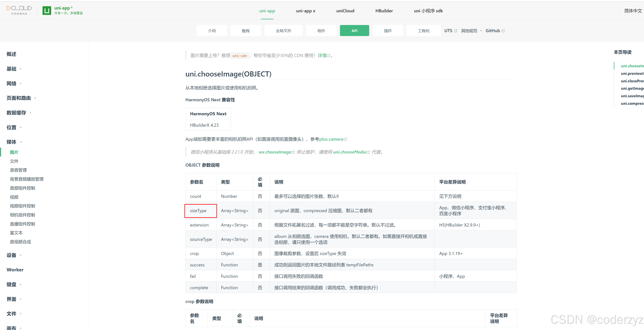The width and height of the screenshot is (644, 330).
Task: Select 录音管理 in the sidebar
Action: (x=18, y=170)
